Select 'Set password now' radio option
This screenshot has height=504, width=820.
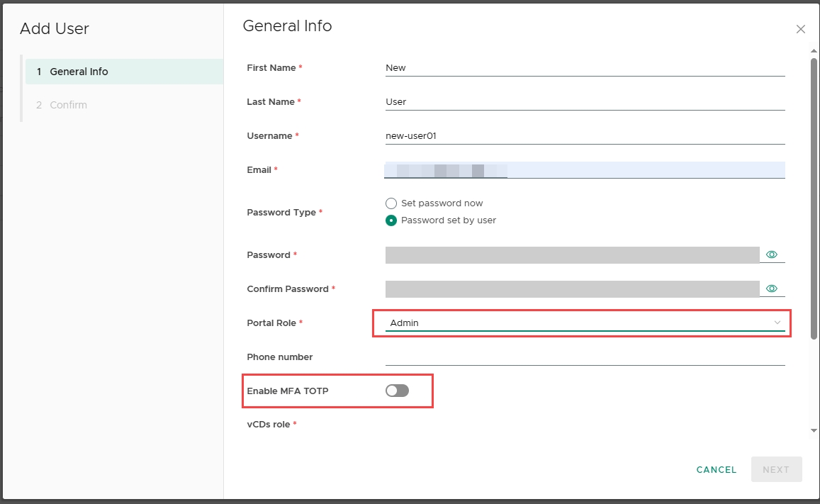coord(391,203)
